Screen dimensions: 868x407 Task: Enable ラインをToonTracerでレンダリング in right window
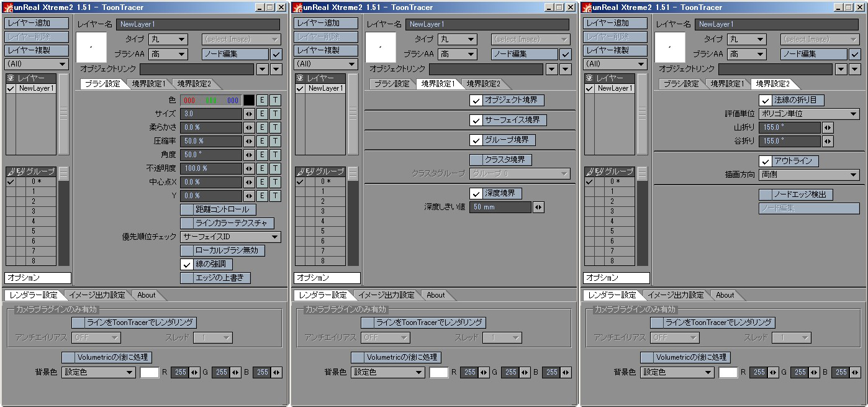point(713,322)
